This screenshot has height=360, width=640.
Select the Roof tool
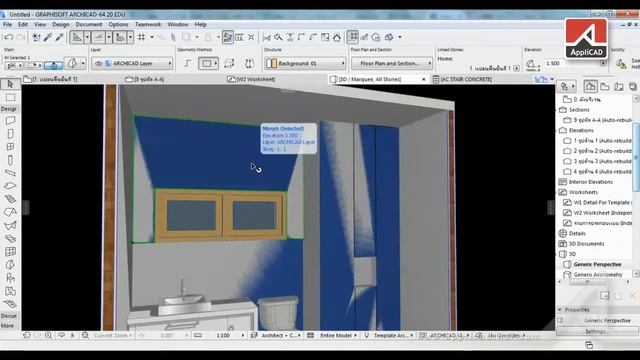tap(10, 212)
